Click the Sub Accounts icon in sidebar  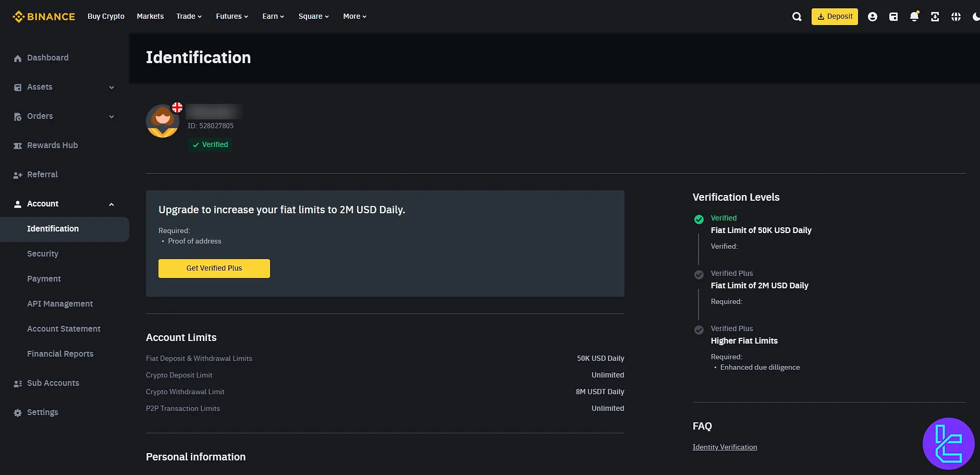pos(18,384)
